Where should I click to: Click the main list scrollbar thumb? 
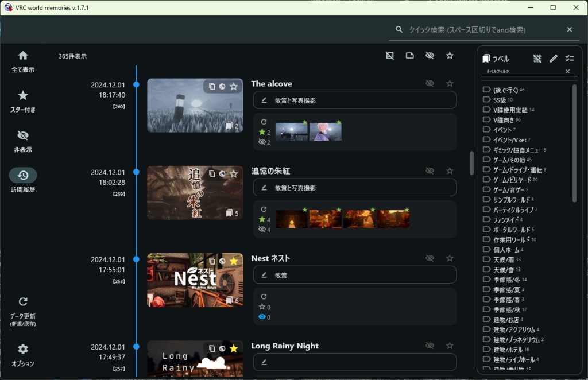(x=471, y=163)
